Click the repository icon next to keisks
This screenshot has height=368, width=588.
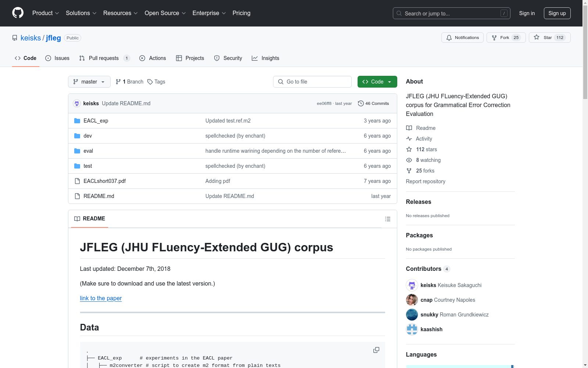point(15,38)
